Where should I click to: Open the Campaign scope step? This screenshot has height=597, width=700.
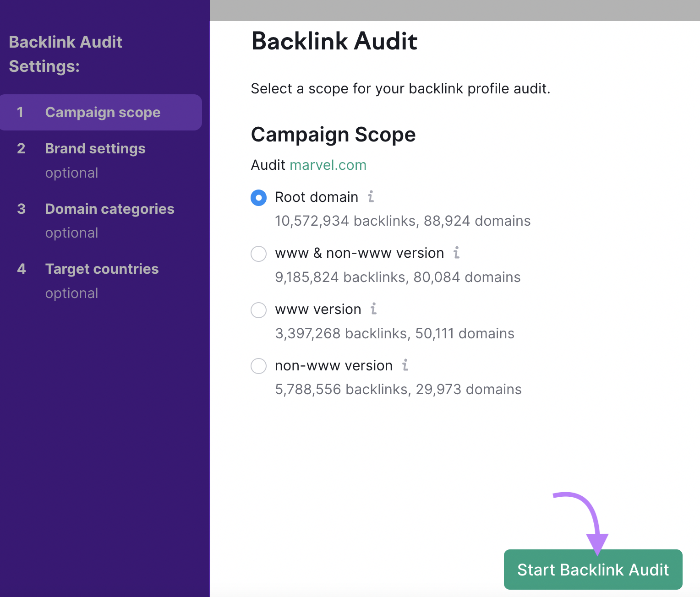pyautogui.click(x=103, y=112)
